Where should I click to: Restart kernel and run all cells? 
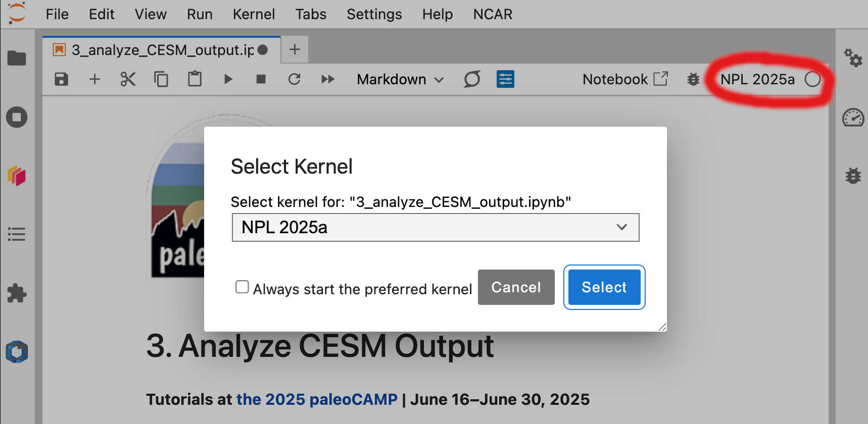(328, 79)
